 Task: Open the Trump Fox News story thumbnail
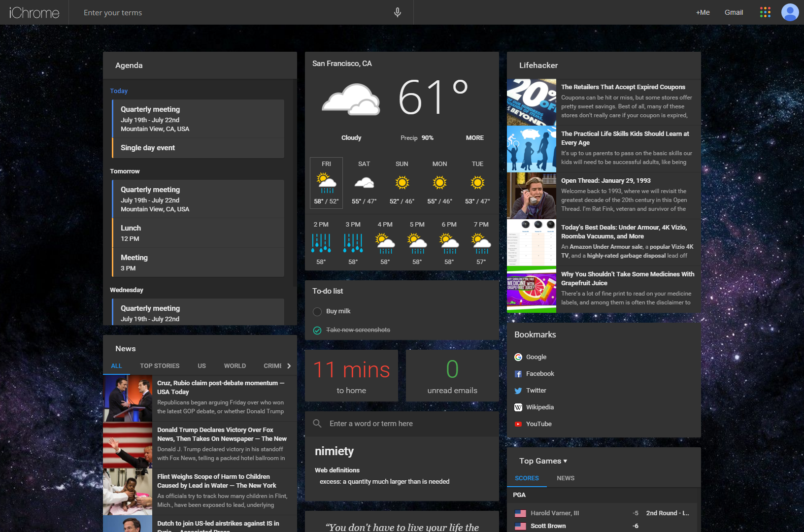pyautogui.click(x=128, y=445)
